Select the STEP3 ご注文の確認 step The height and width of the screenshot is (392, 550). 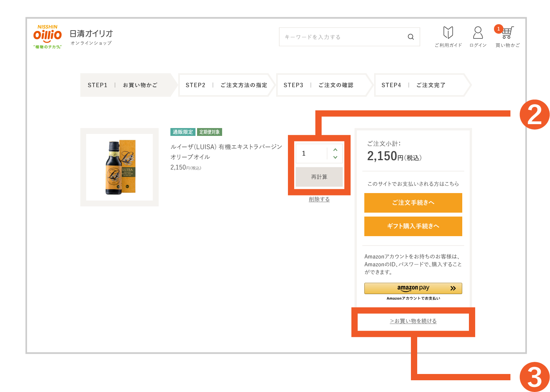[325, 85]
